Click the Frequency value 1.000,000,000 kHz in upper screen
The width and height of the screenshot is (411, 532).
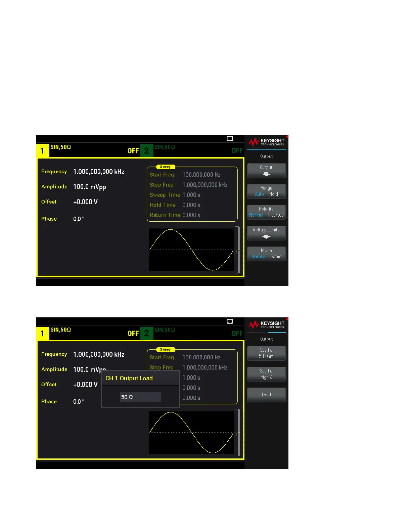(x=99, y=172)
